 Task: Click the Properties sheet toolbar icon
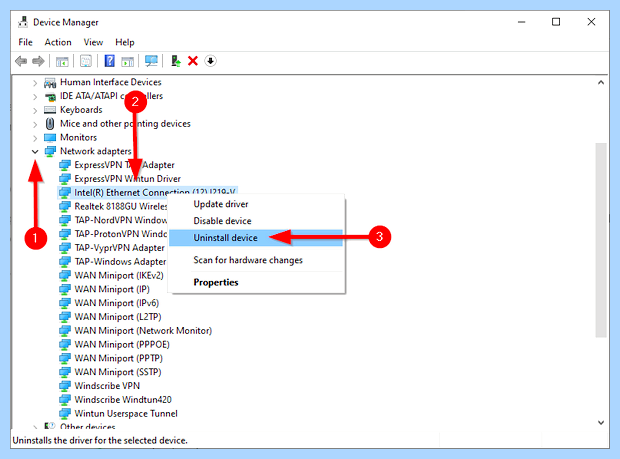pyautogui.click(x=86, y=61)
